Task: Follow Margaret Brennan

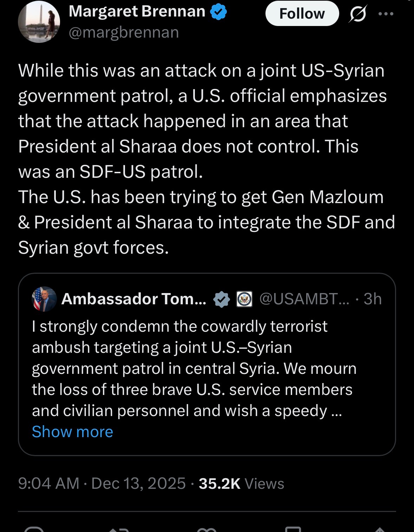Action: pyautogui.click(x=302, y=14)
